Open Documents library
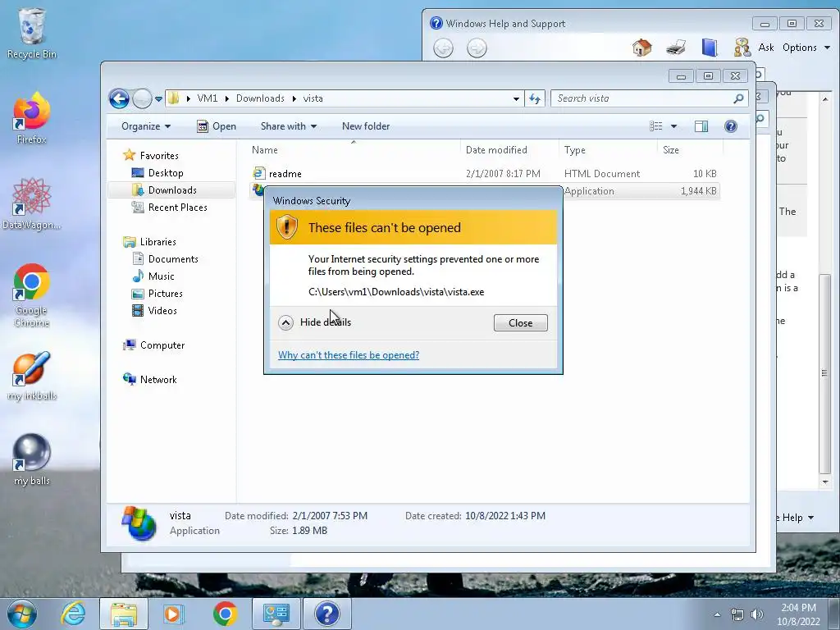Viewport: 840px width, 630px height. (x=173, y=259)
